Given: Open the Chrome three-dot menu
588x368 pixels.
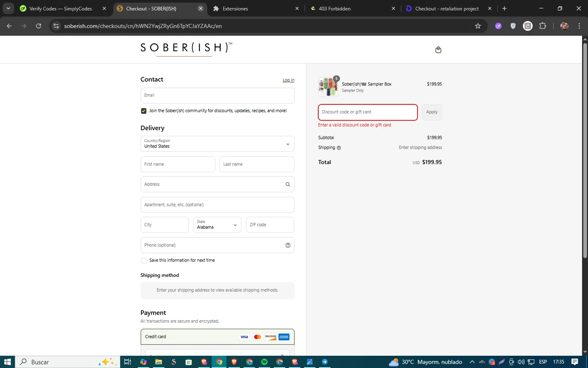Looking at the screenshot, I should pos(579,26).
